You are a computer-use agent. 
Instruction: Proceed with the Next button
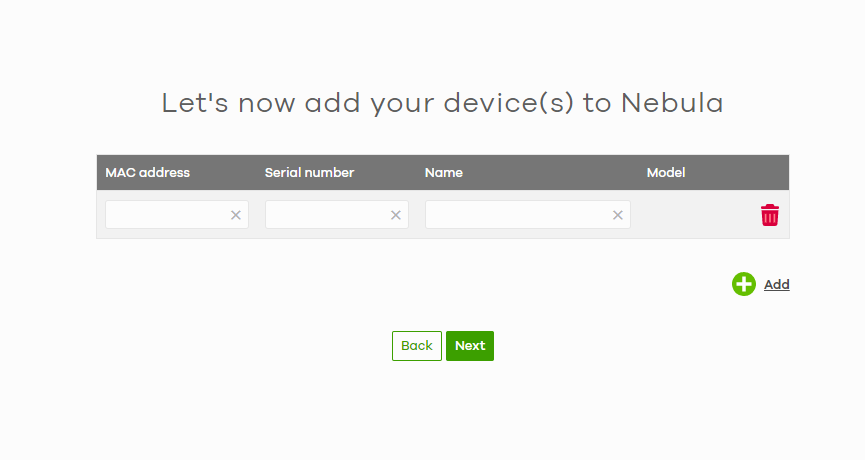(470, 346)
